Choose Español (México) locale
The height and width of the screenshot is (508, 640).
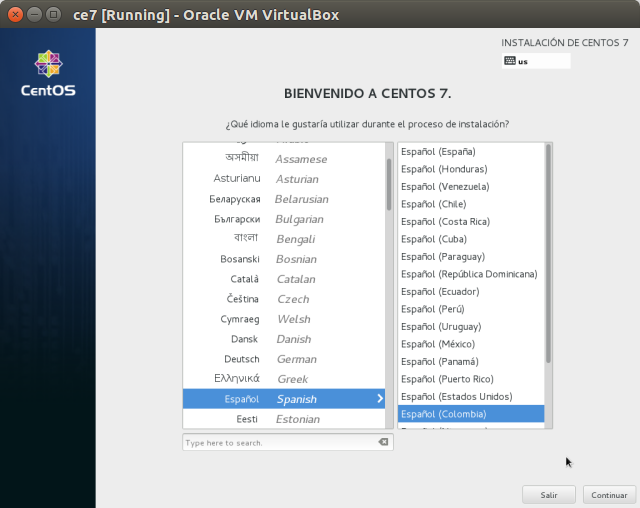click(x=471, y=344)
